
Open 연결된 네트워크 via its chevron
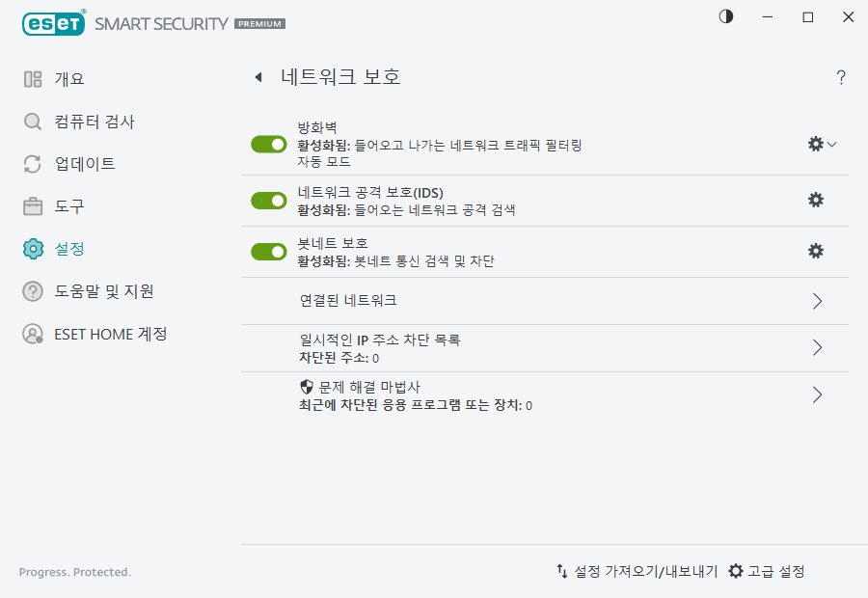[x=817, y=300]
